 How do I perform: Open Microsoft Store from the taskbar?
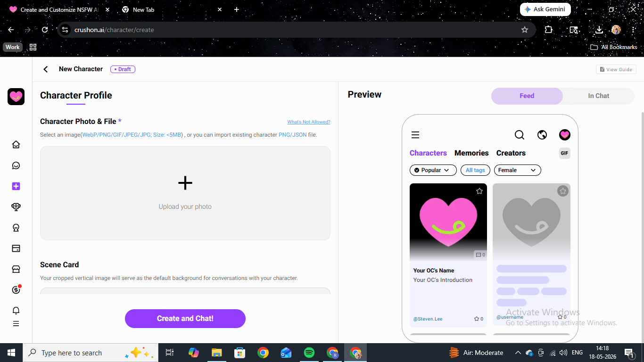point(240,353)
